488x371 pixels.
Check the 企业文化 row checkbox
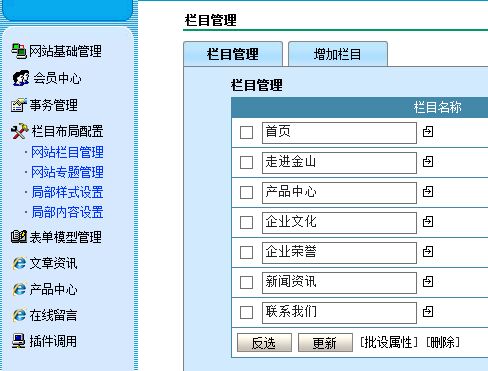(246, 222)
